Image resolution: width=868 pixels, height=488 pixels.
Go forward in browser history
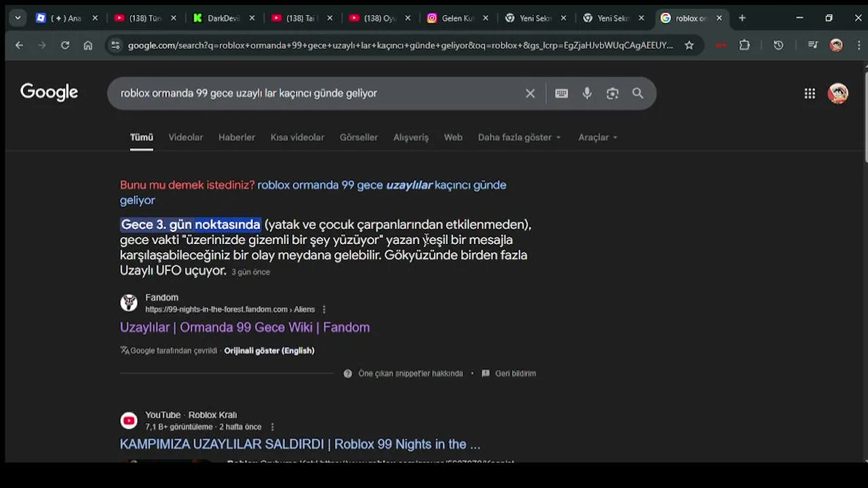pyautogui.click(x=42, y=45)
